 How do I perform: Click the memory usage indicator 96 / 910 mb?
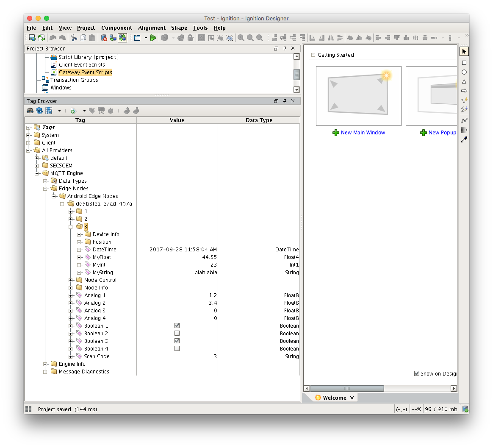441,409
